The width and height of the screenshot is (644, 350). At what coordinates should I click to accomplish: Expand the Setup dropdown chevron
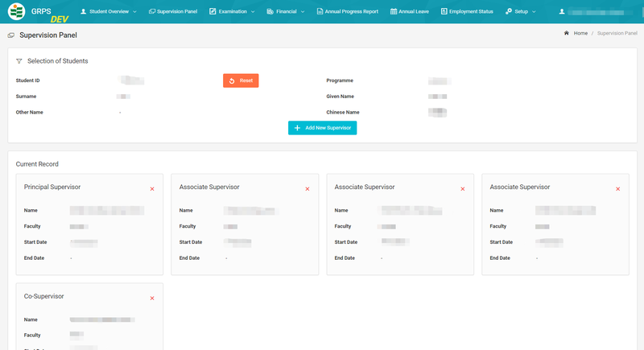pyautogui.click(x=534, y=12)
